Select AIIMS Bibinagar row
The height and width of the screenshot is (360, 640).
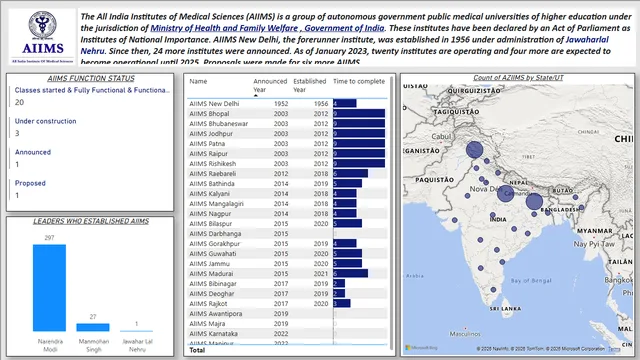tap(287, 284)
